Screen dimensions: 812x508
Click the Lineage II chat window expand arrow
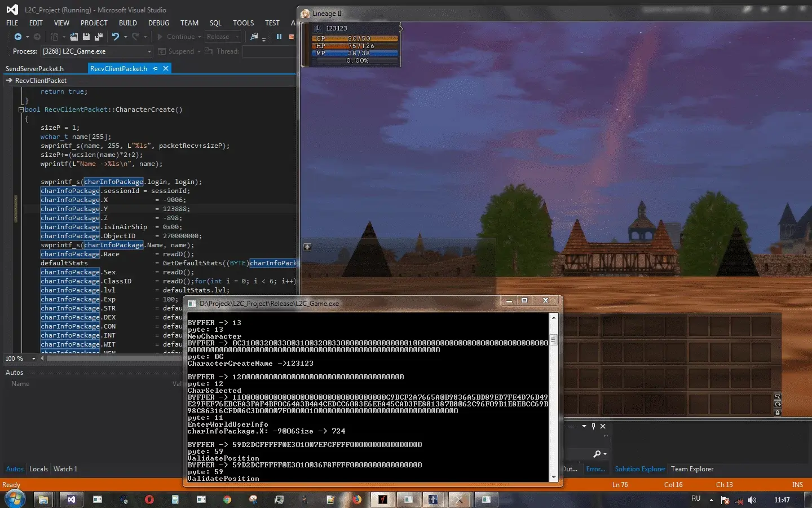point(307,247)
